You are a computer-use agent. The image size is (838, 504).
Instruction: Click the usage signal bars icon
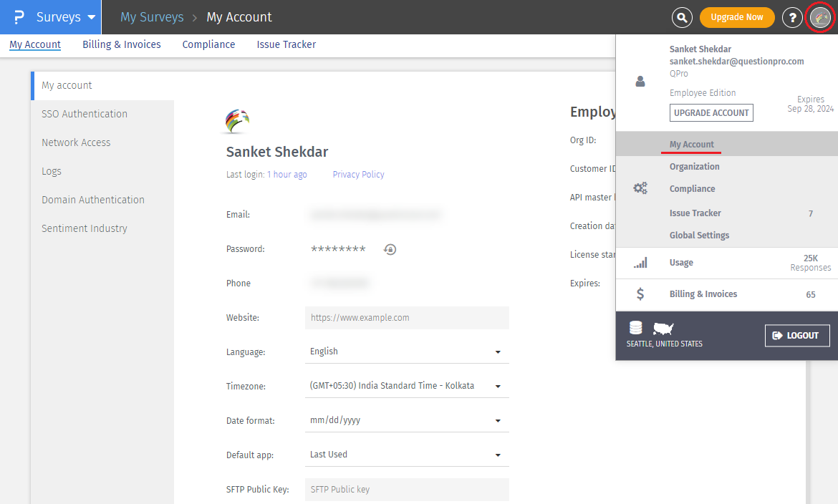[640, 263]
